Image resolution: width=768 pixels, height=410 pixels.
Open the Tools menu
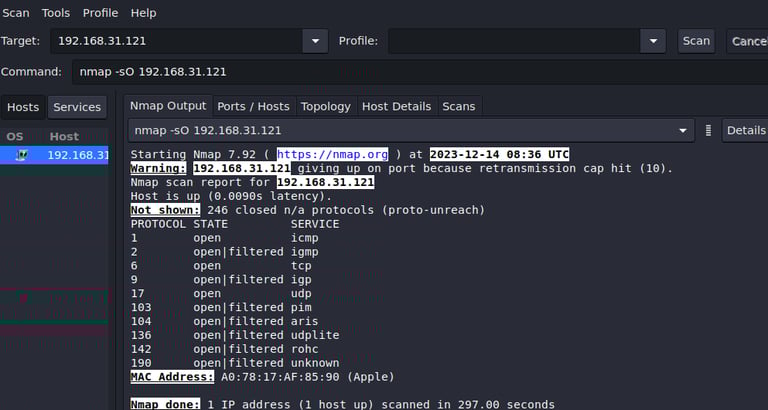tap(55, 13)
